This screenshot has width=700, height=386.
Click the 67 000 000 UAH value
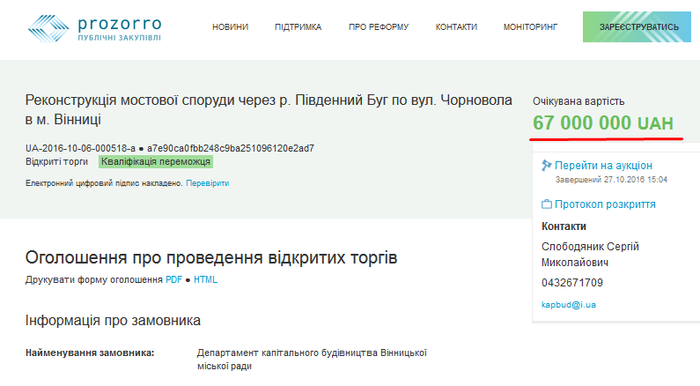coord(603,123)
